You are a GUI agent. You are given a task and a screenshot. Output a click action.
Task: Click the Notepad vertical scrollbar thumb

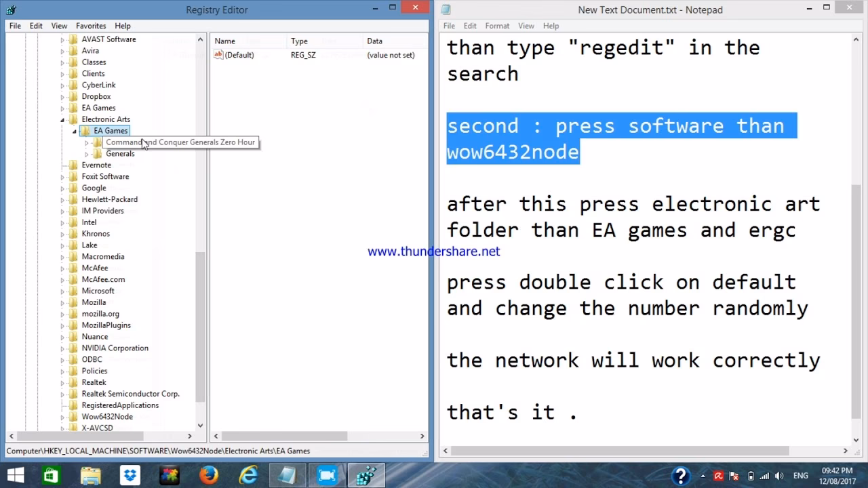pyautogui.click(x=856, y=300)
